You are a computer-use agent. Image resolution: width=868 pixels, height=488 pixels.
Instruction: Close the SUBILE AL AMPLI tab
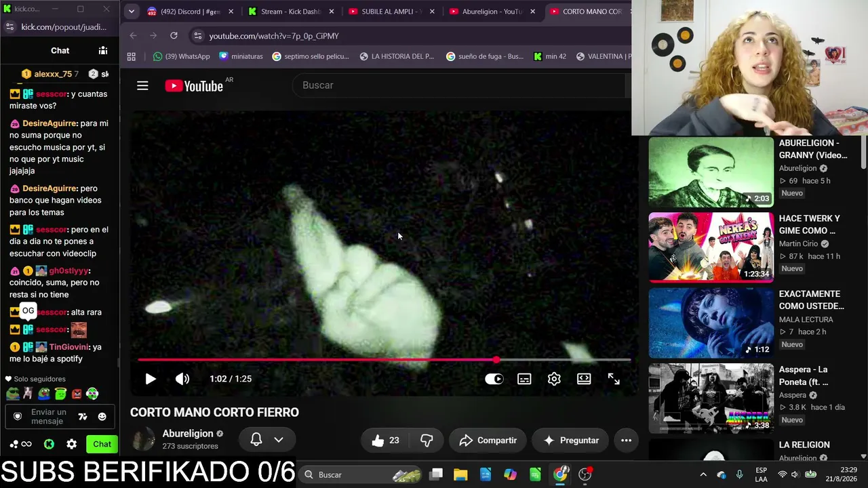tap(432, 12)
